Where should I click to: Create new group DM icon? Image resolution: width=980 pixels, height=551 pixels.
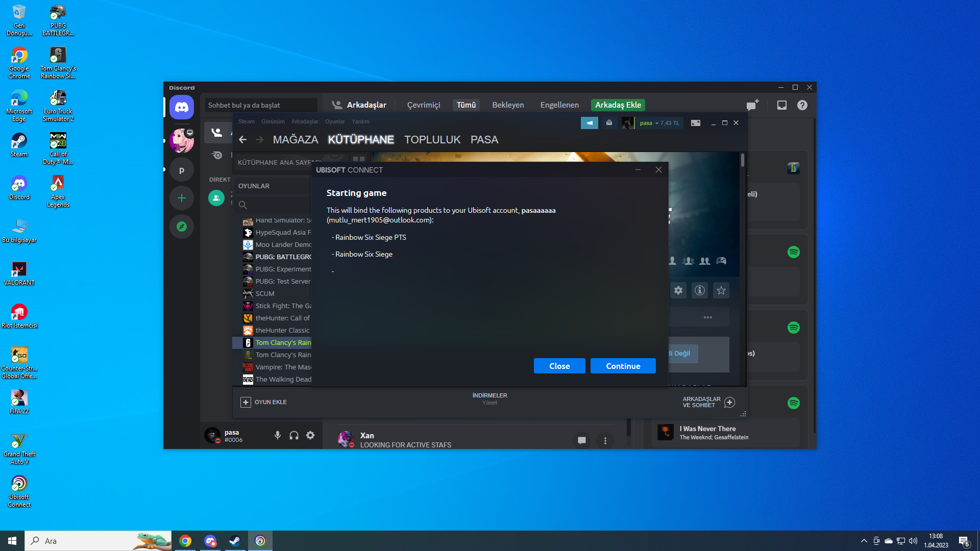click(x=752, y=105)
